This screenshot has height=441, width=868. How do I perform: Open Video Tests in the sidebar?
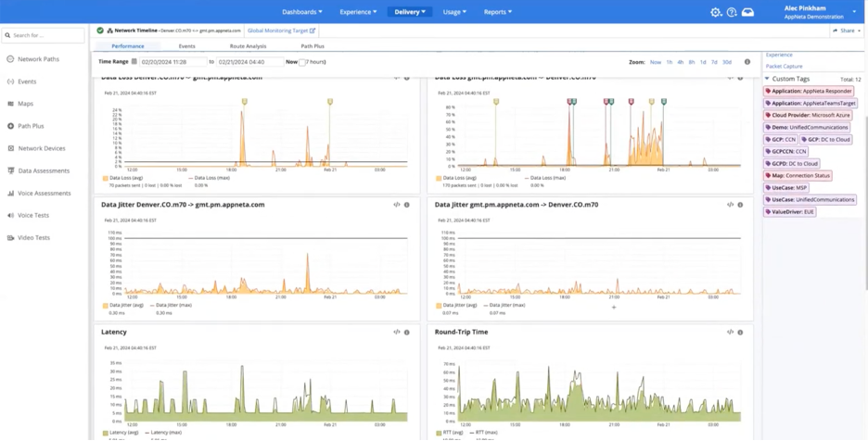tap(28, 238)
